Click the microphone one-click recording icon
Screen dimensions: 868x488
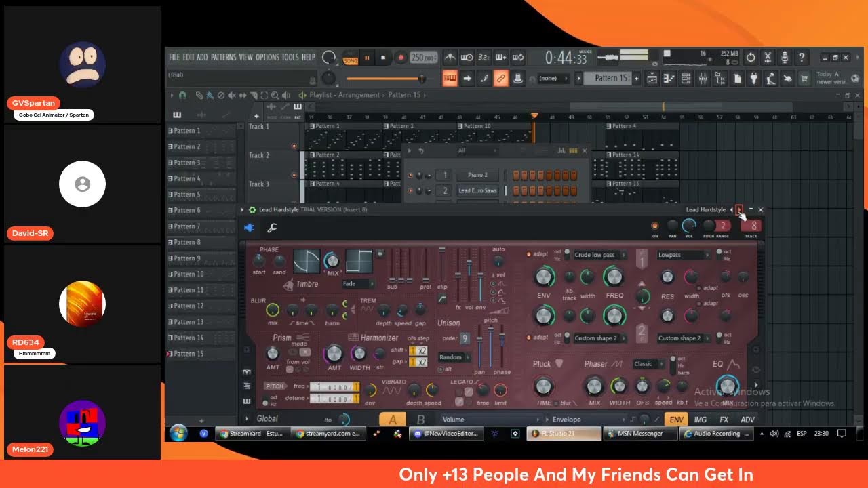tap(785, 58)
